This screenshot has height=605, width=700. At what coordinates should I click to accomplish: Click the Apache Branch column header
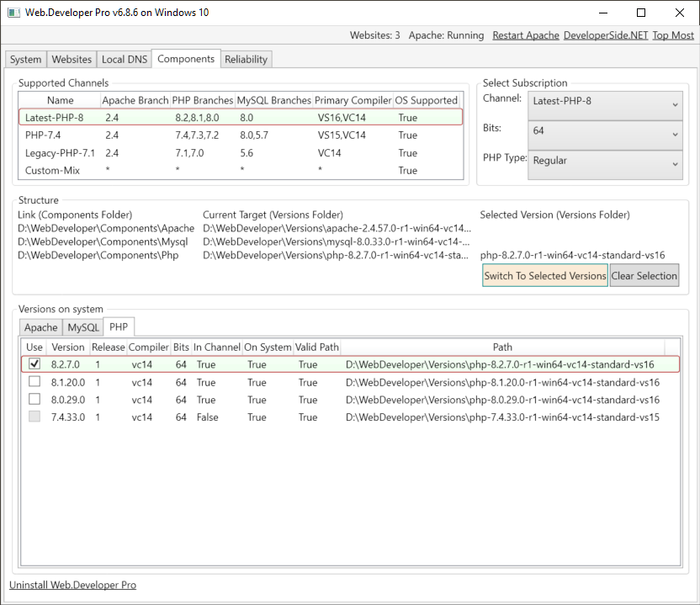coord(135,100)
